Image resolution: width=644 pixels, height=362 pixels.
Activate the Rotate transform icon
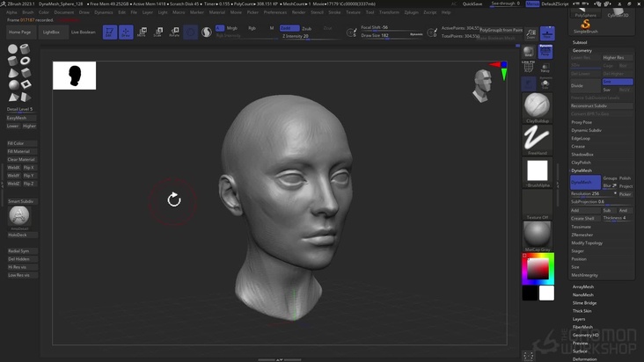[174, 32]
